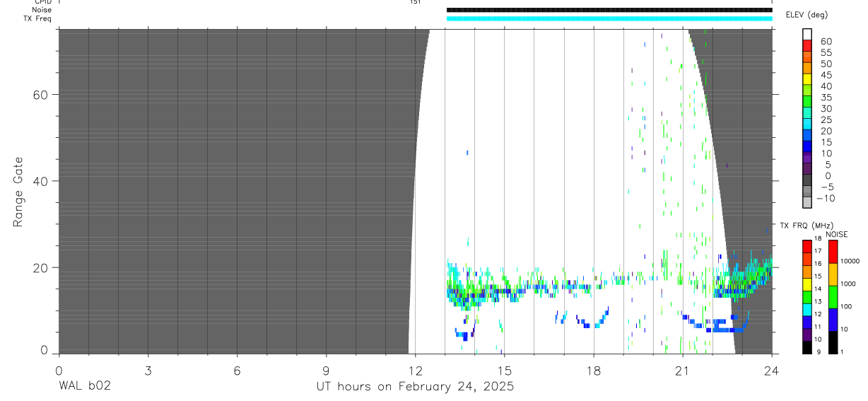Click the '10000' label on NOISE scale

(x=850, y=262)
